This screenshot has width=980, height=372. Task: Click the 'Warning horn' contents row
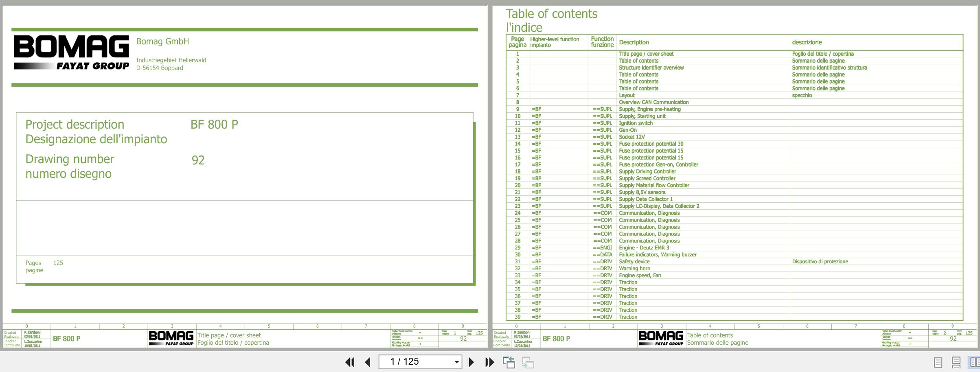click(634, 268)
